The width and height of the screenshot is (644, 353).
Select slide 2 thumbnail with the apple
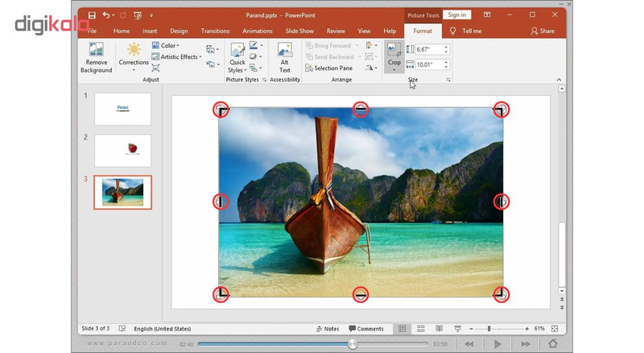(x=122, y=151)
